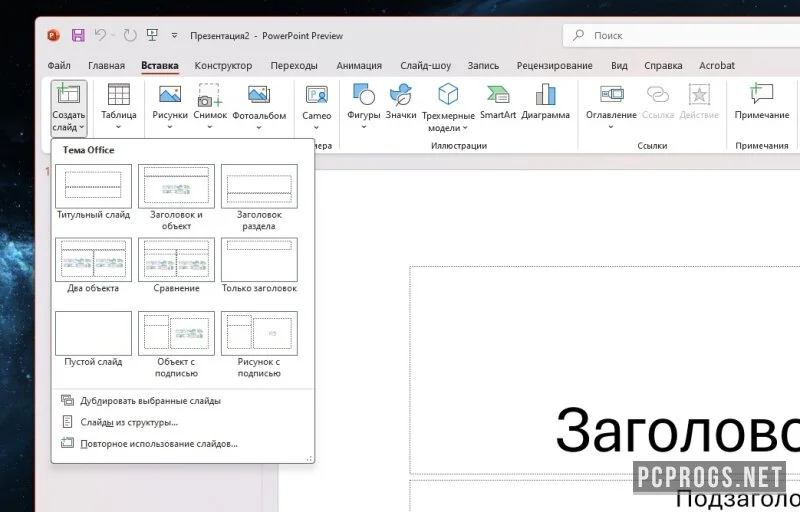Insert a chart with Диаграмма icon
Viewport: 800px width, 512px height.
pyautogui.click(x=545, y=94)
